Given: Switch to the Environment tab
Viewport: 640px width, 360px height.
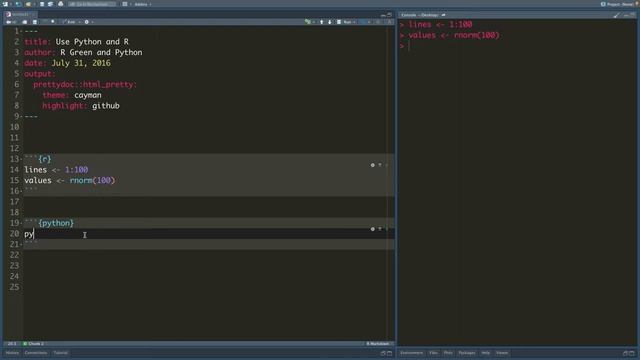Looking at the screenshot, I should [x=411, y=353].
